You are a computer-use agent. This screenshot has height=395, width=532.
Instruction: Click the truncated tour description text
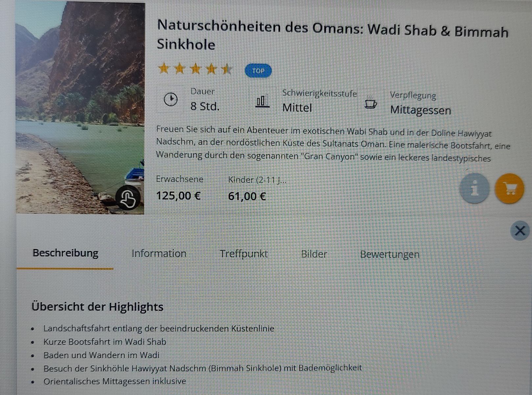[x=333, y=144]
